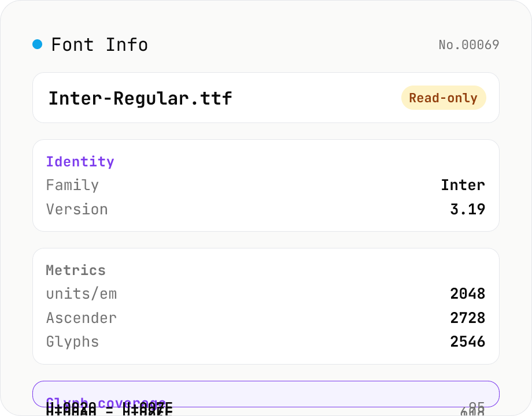Select the Inter-Regular.ttf file name

[140, 98]
